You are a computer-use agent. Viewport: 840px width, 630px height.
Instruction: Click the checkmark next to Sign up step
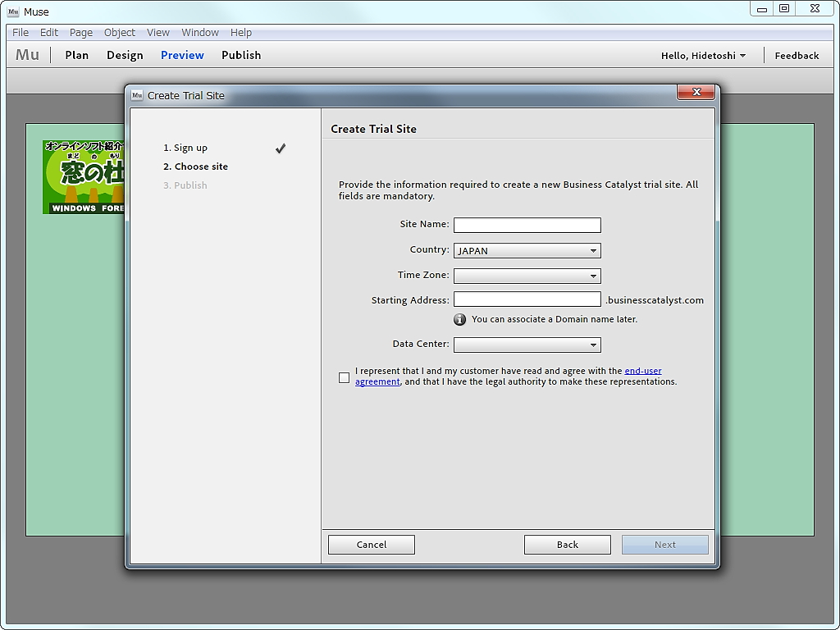280,148
